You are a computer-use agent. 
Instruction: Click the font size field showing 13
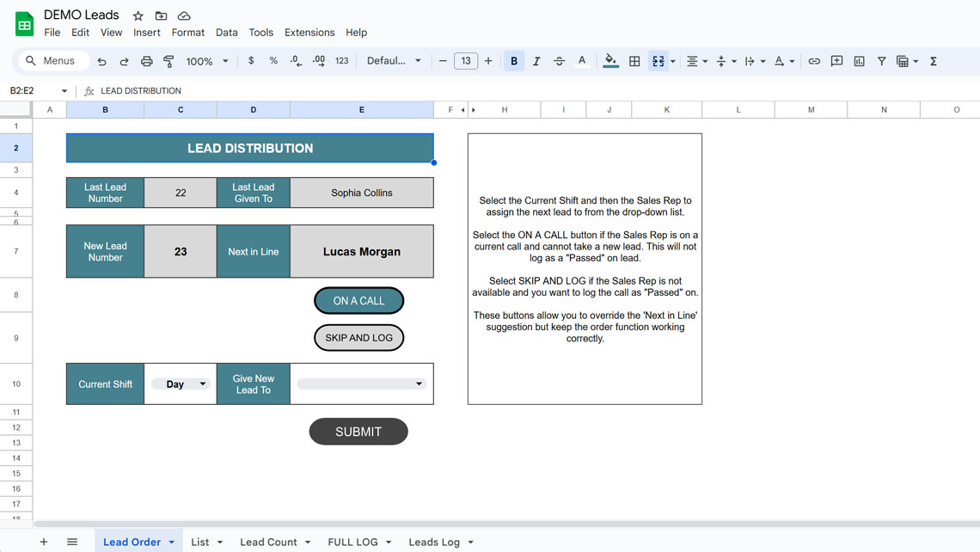point(466,61)
